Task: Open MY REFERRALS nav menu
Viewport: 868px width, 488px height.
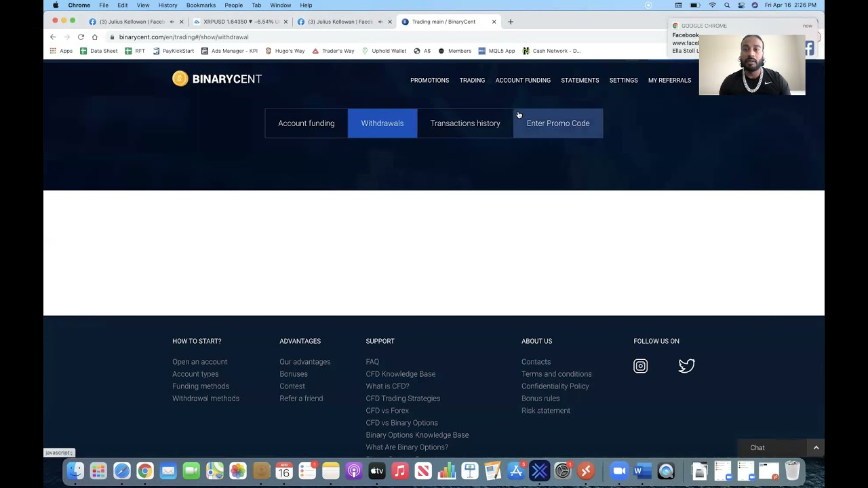Action: click(x=669, y=80)
